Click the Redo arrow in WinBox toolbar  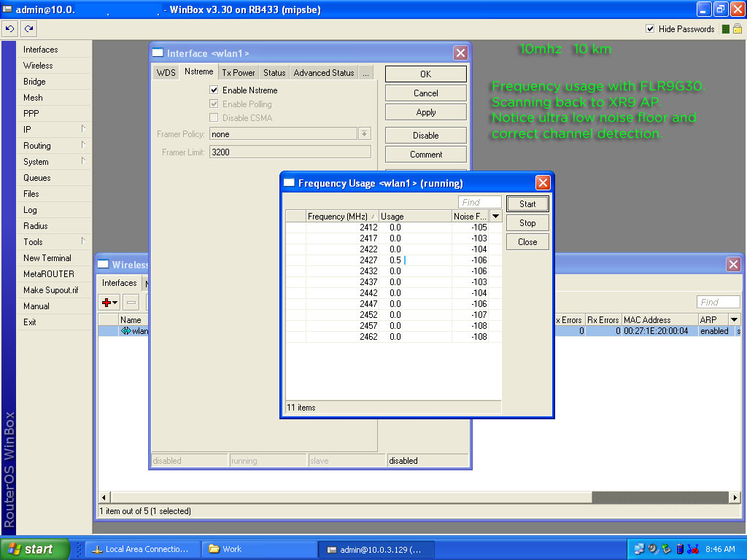[x=29, y=29]
